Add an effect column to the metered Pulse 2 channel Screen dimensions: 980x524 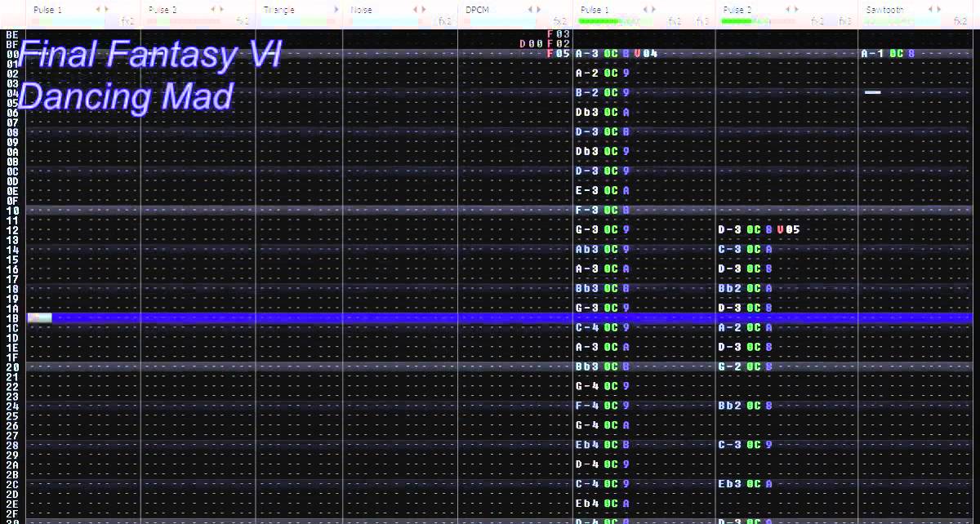[x=795, y=10]
